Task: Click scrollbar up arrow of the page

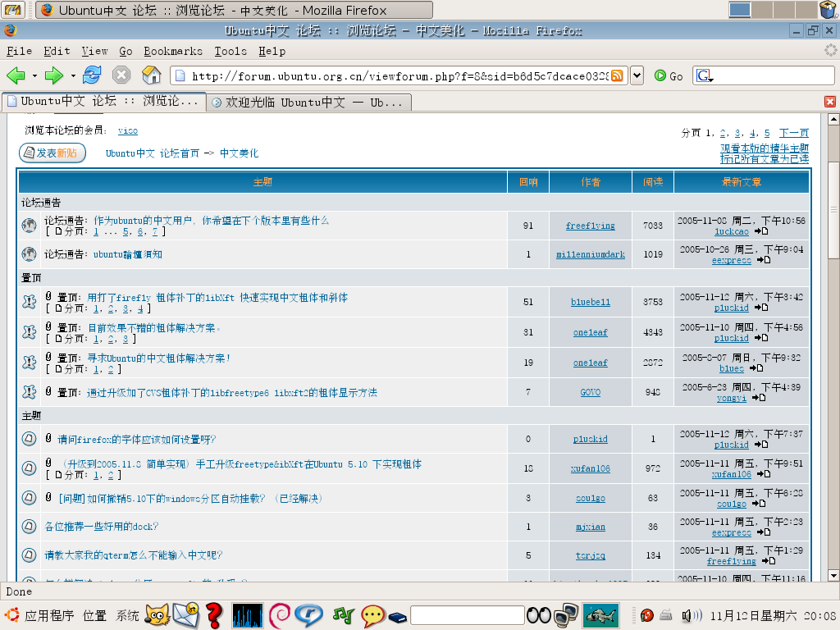Action: coord(833,119)
